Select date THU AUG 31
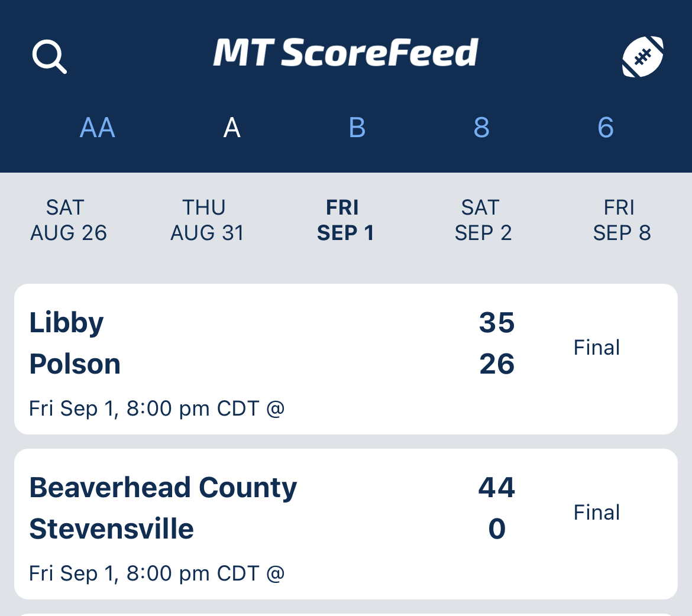Image resolution: width=692 pixels, height=616 pixels. pyautogui.click(x=207, y=220)
